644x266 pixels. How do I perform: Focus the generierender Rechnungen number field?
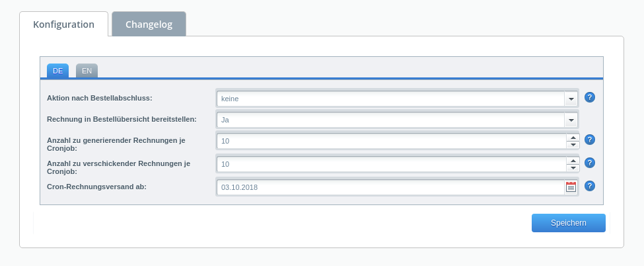(x=390, y=141)
